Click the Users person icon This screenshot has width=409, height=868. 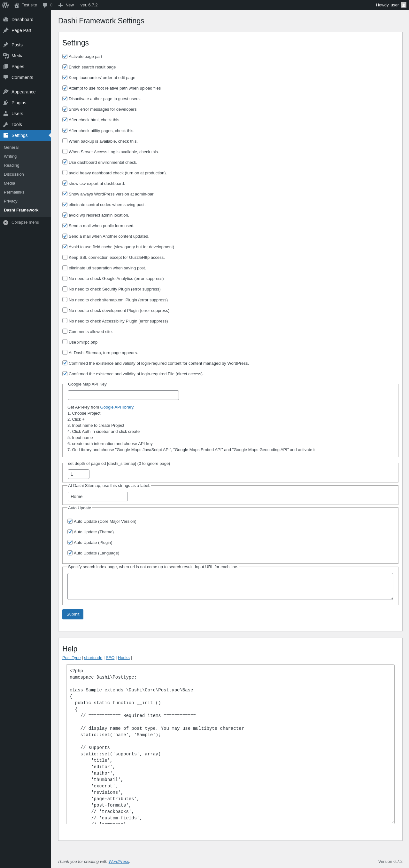pyautogui.click(x=6, y=114)
